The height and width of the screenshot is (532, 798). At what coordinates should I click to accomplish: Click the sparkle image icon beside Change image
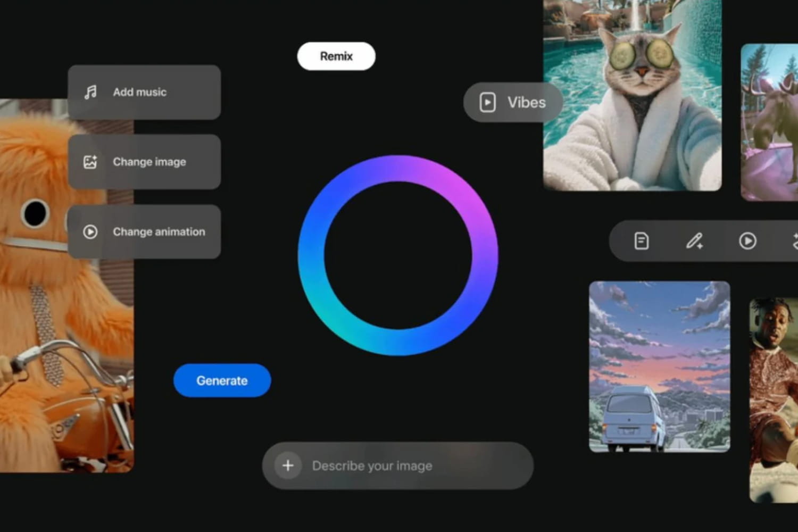(90, 162)
